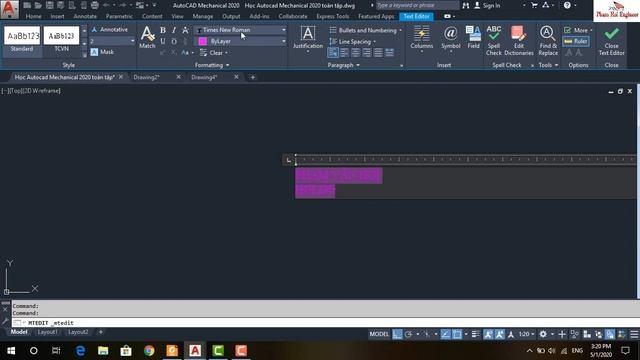The width and height of the screenshot is (640, 360).
Task: Open Bullets and Numbering menu
Action: [x=365, y=30]
